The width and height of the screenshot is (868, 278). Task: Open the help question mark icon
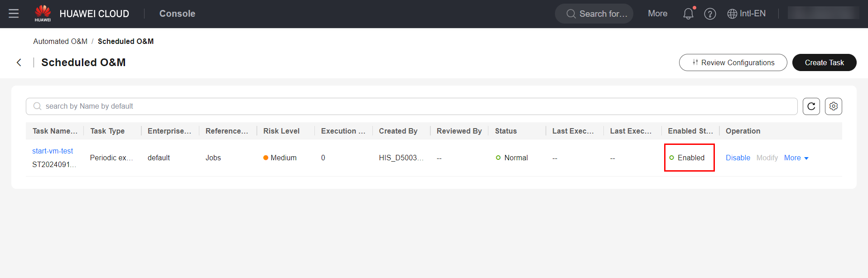pos(710,14)
